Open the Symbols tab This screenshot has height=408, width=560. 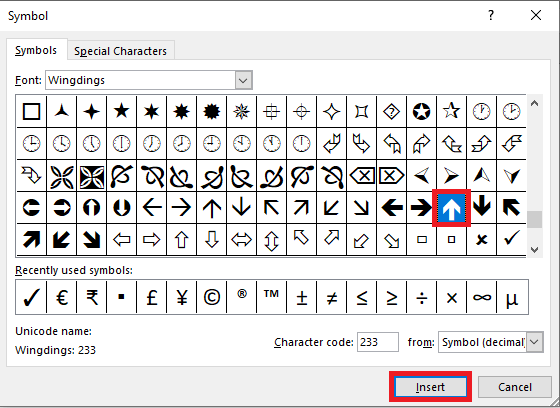(36, 50)
